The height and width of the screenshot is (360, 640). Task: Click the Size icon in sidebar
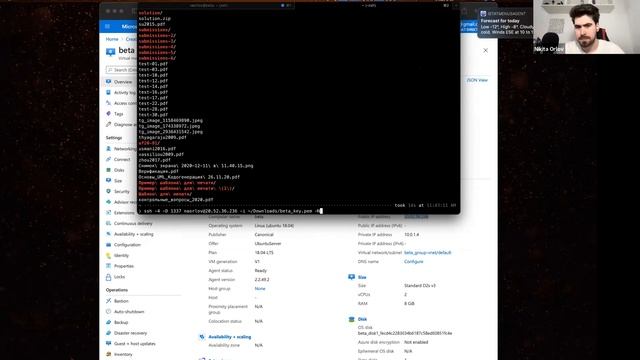[x=109, y=180]
